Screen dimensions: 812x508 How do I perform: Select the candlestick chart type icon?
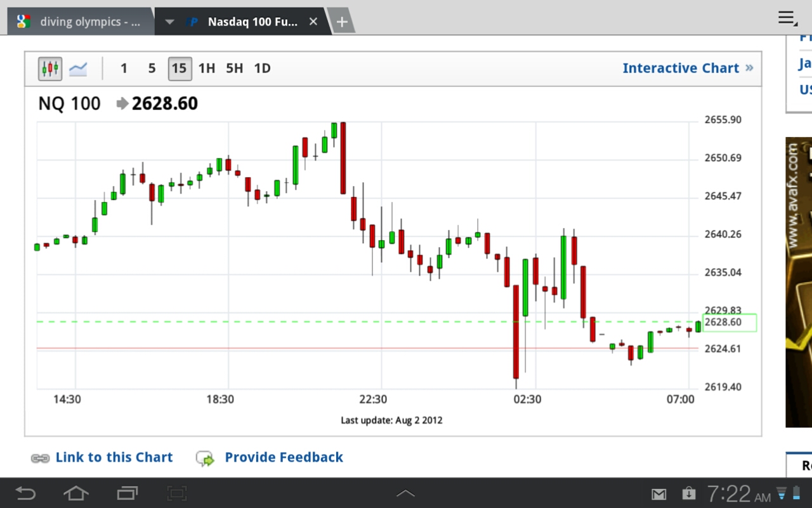click(50, 68)
